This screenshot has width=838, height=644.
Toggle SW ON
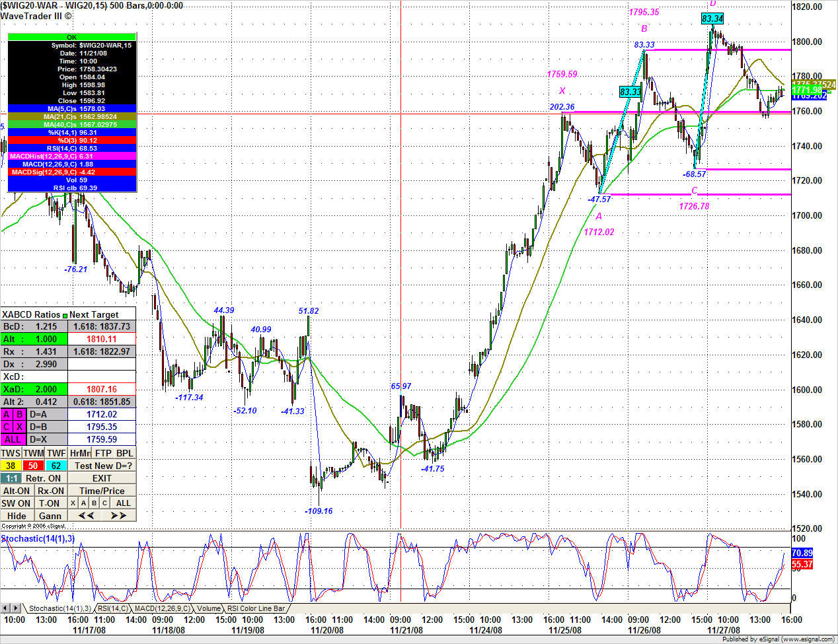pyautogui.click(x=17, y=503)
